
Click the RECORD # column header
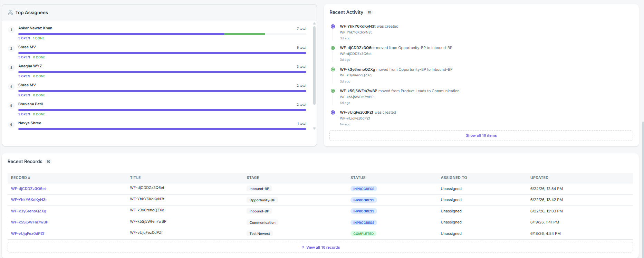(21, 178)
